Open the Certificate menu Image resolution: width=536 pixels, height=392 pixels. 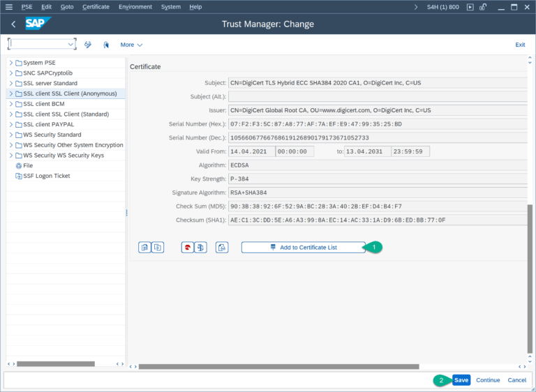(x=96, y=6)
